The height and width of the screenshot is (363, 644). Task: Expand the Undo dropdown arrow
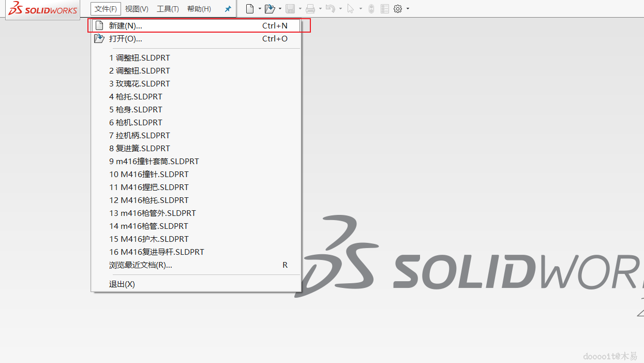340,9
